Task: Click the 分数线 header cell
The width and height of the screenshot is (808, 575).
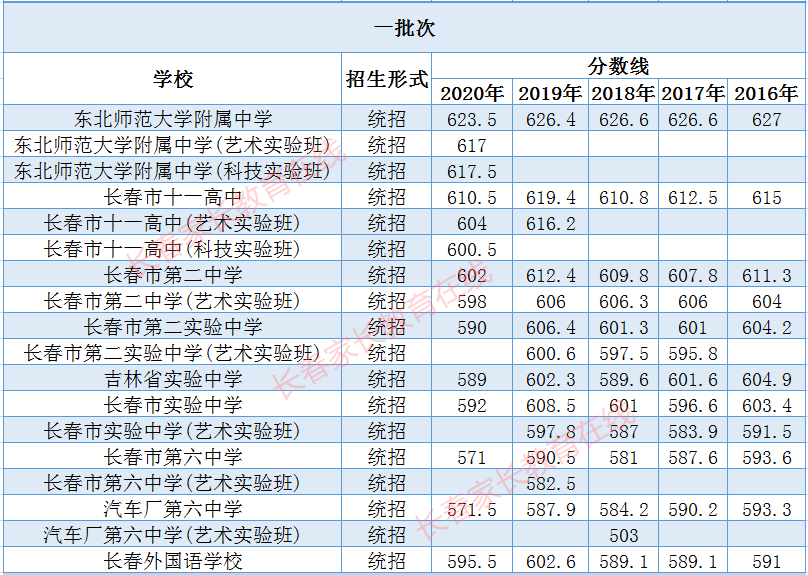Action: click(619, 67)
